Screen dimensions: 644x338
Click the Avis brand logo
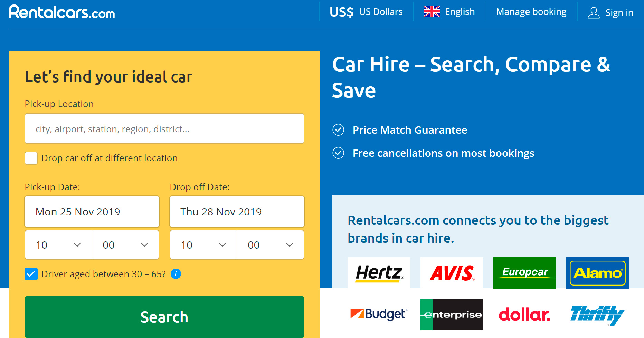[x=452, y=273]
